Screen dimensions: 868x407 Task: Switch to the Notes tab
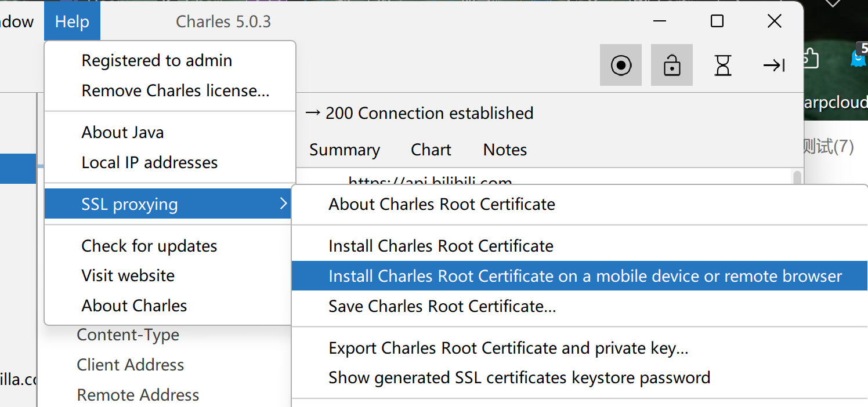tap(505, 150)
